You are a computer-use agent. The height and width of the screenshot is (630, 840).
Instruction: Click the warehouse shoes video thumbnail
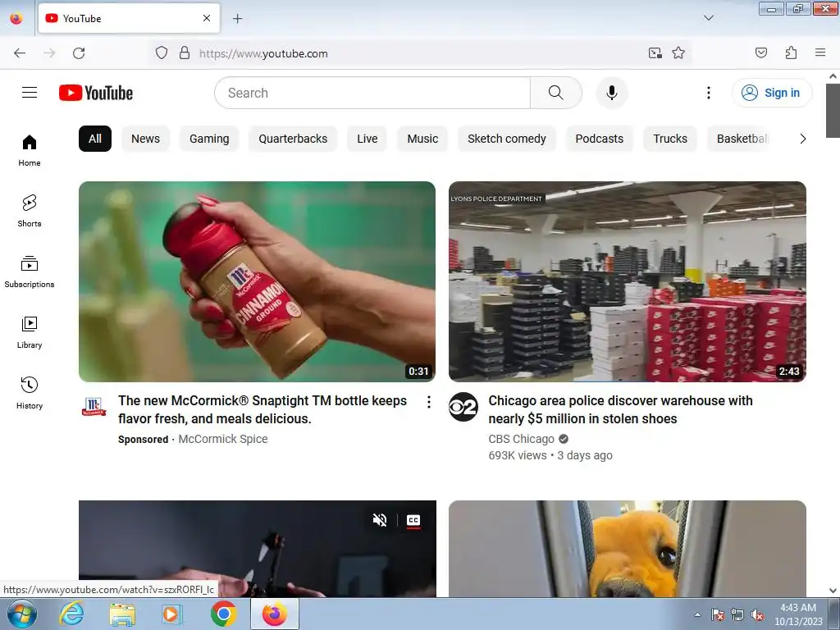[628, 282]
